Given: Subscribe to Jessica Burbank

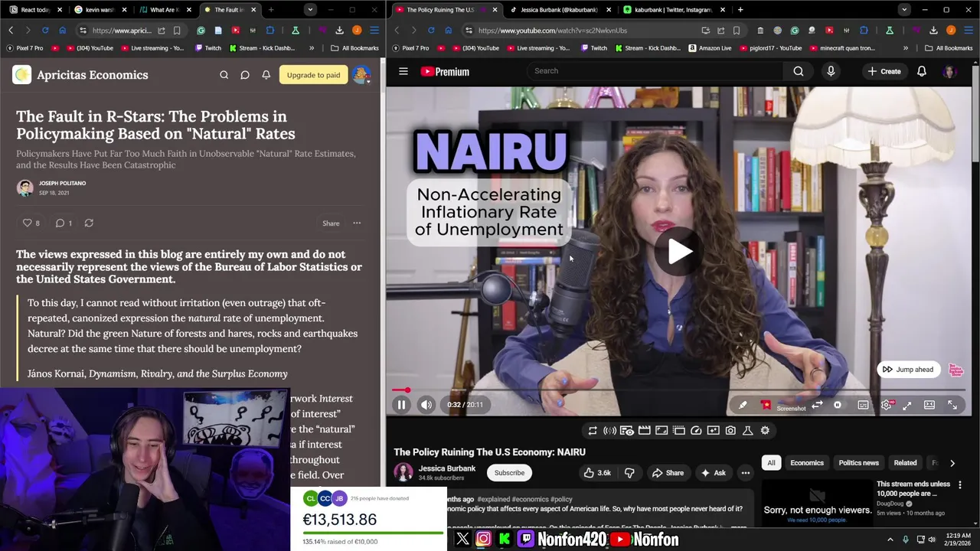Looking at the screenshot, I should click(509, 473).
